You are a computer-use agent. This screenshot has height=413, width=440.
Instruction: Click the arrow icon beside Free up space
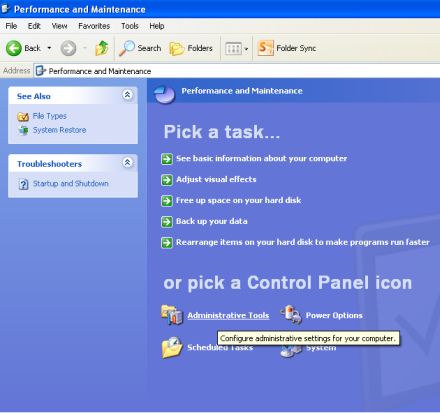(167, 201)
